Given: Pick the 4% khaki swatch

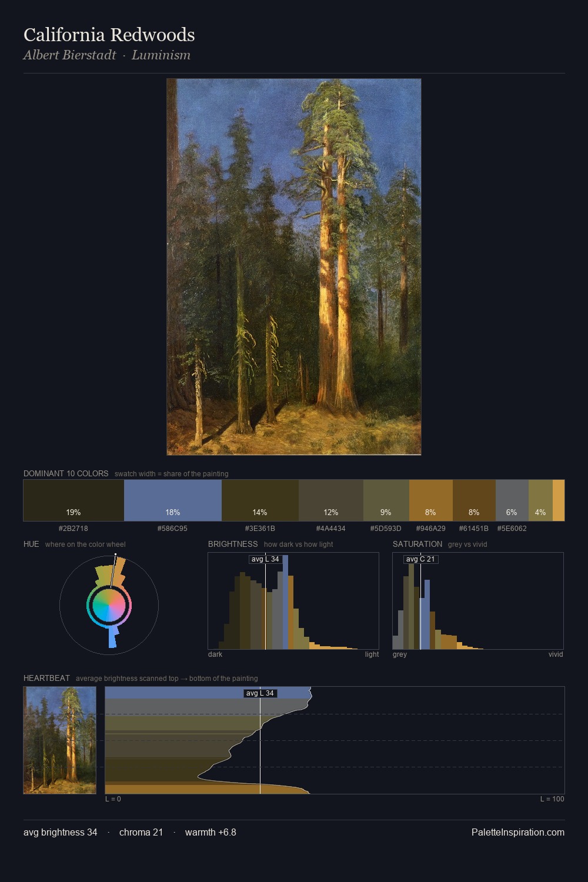Looking at the screenshot, I should point(540,500).
